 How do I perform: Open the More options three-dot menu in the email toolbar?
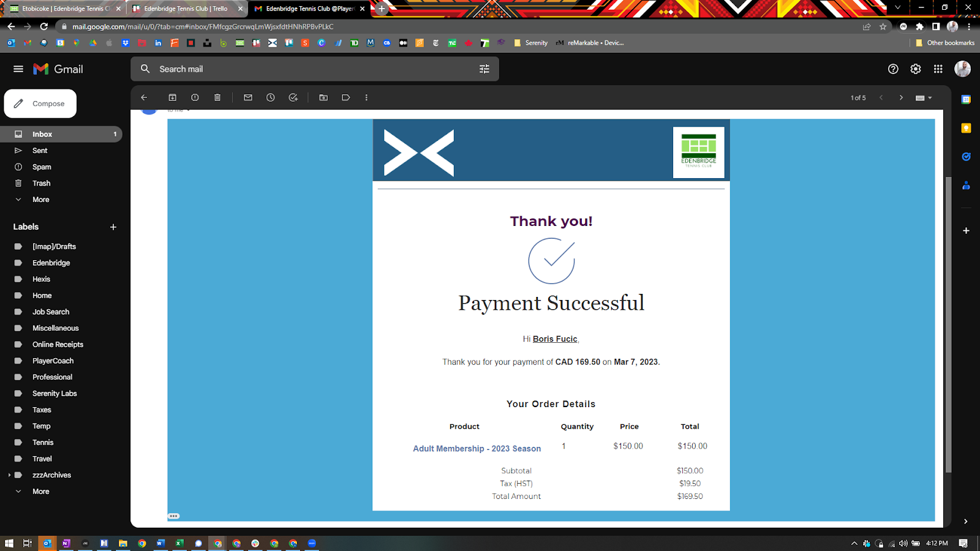coord(366,97)
